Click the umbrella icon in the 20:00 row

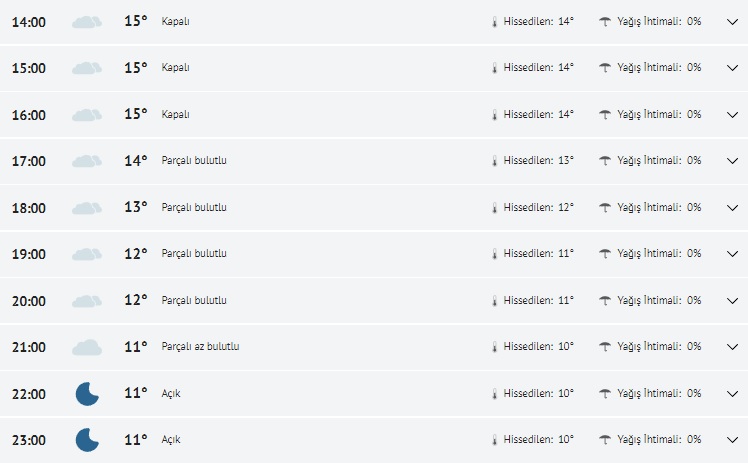[605, 300]
